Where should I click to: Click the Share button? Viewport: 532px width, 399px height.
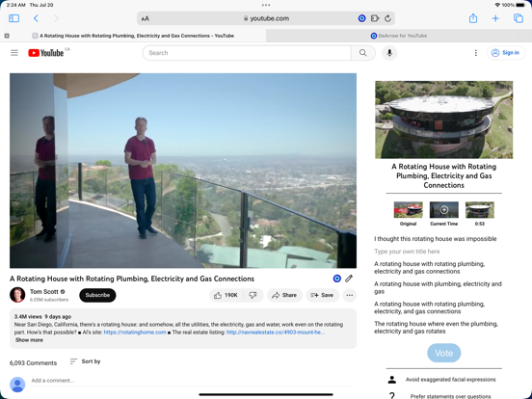point(284,295)
